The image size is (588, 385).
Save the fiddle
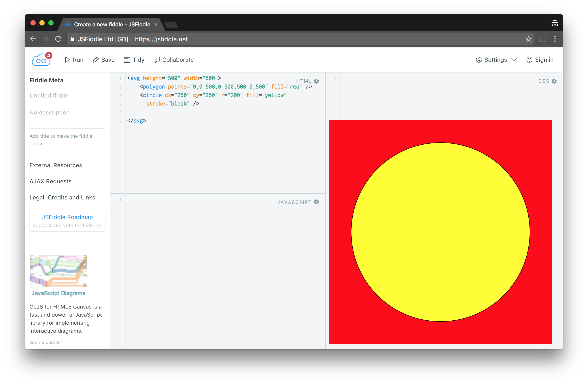pyautogui.click(x=104, y=60)
